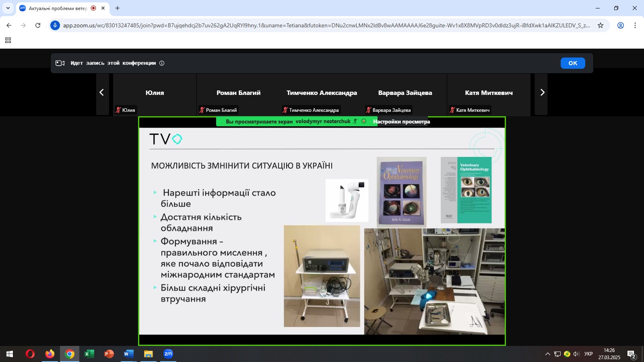Bookmark this page with the star icon
Viewport: 644px width, 362px height.
click(601, 25)
